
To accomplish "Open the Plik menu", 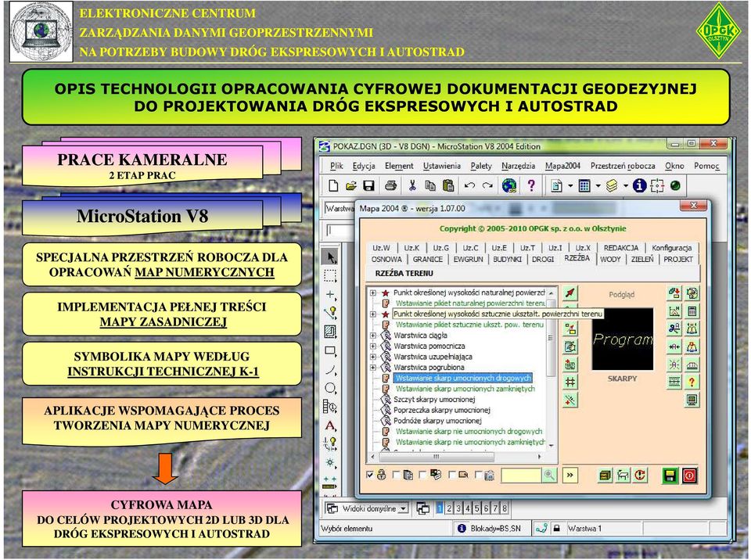I will pos(336,166).
